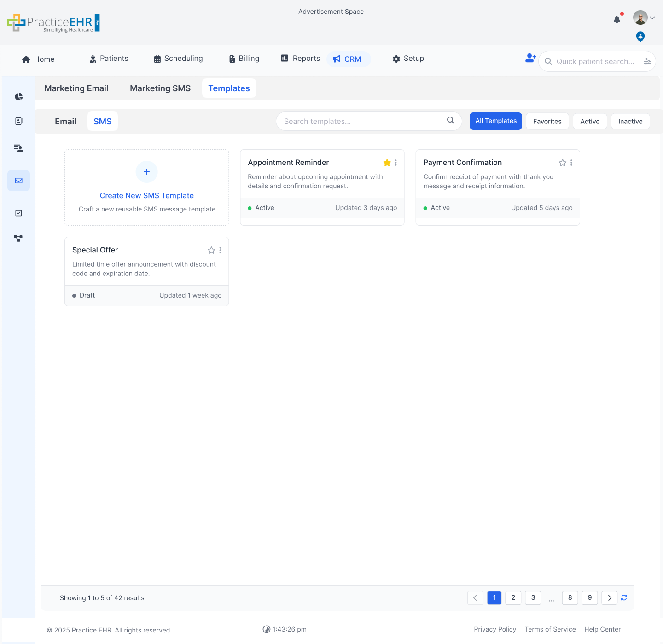Select the workflow automation sidebar icon
The image size is (663, 644).
point(18,238)
